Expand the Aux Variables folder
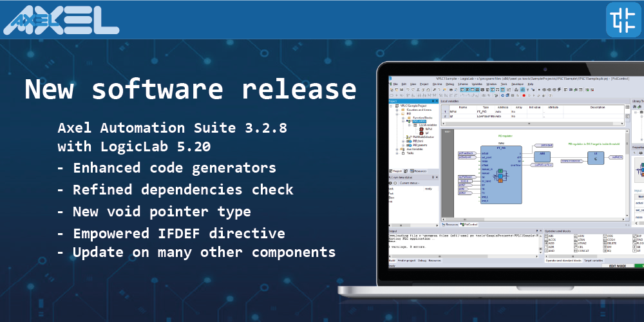 tap(397, 149)
